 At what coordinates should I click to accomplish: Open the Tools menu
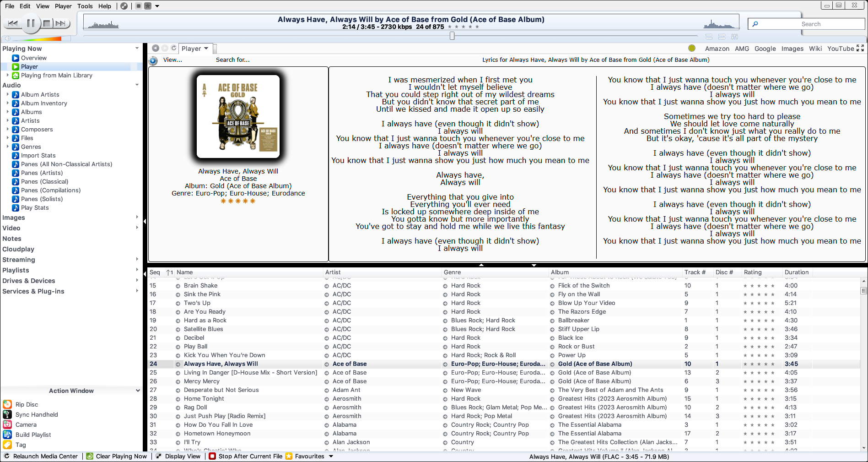click(85, 6)
